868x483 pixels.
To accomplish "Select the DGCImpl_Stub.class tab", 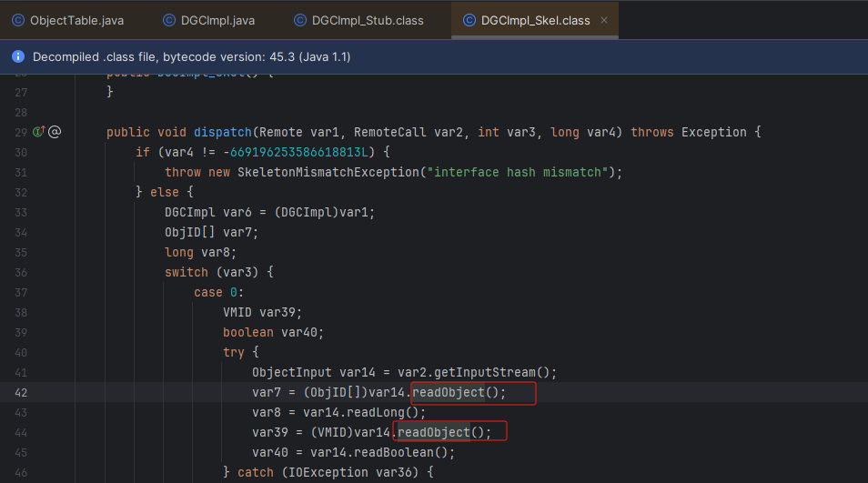I will pyautogui.click(x=369, y=20).
